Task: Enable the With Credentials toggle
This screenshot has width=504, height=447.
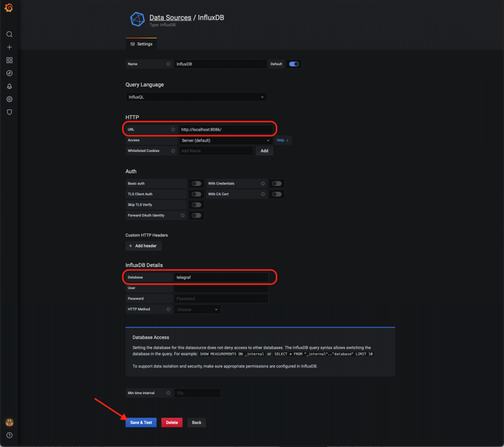Action: pos(277,183)
